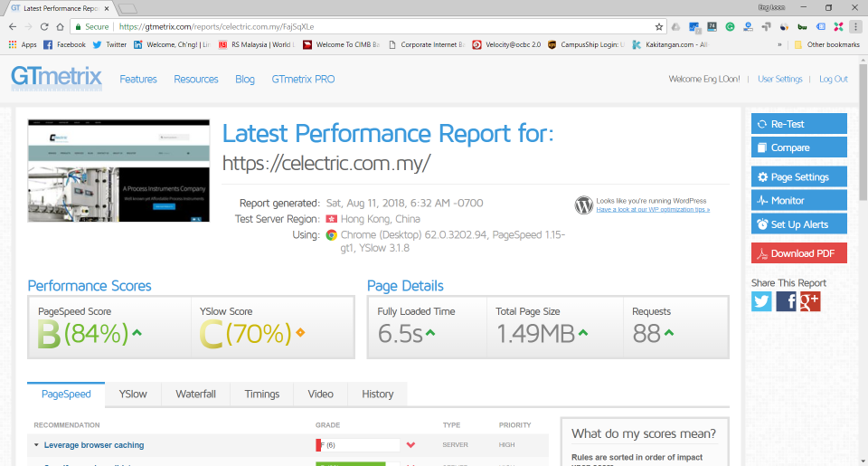Image resolution: width=868 pixels, height=466 pixels.
Task: Click the Google Drive extension icon
Action: 676,26
